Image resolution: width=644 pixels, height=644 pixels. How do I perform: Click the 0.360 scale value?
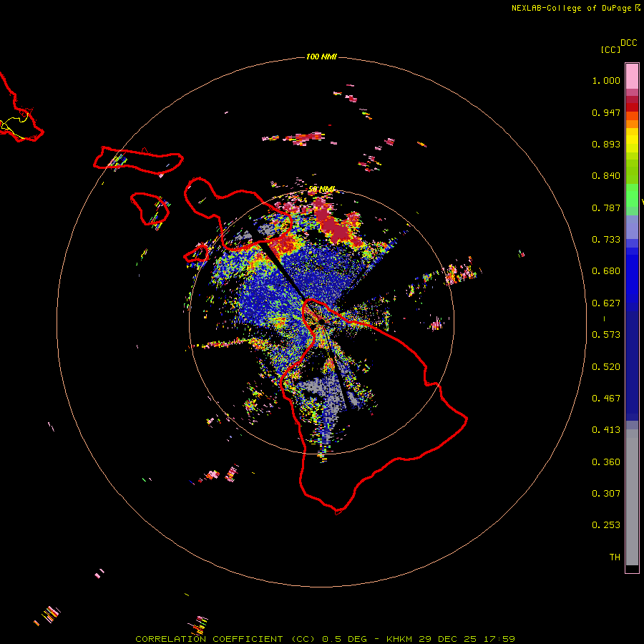pyautogui.click(x=606, y=462)
